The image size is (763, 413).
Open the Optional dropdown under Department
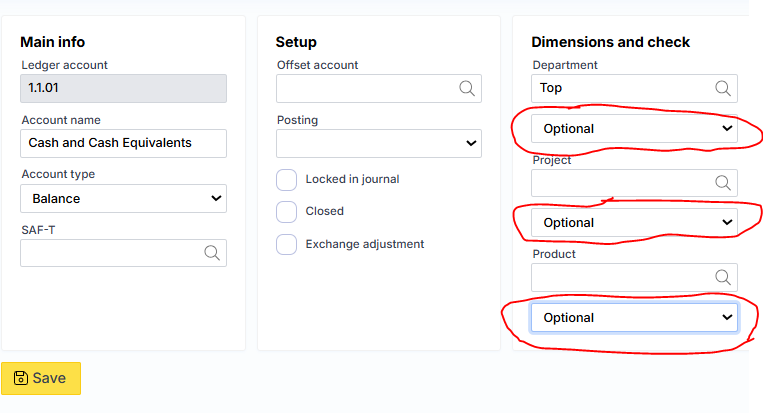pos(634,128)
